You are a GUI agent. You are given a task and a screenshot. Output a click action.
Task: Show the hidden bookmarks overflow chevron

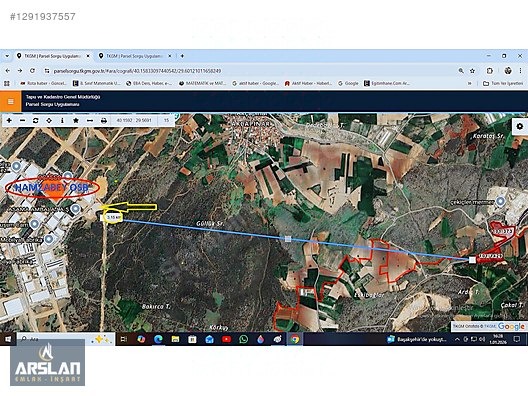[470, 83]
